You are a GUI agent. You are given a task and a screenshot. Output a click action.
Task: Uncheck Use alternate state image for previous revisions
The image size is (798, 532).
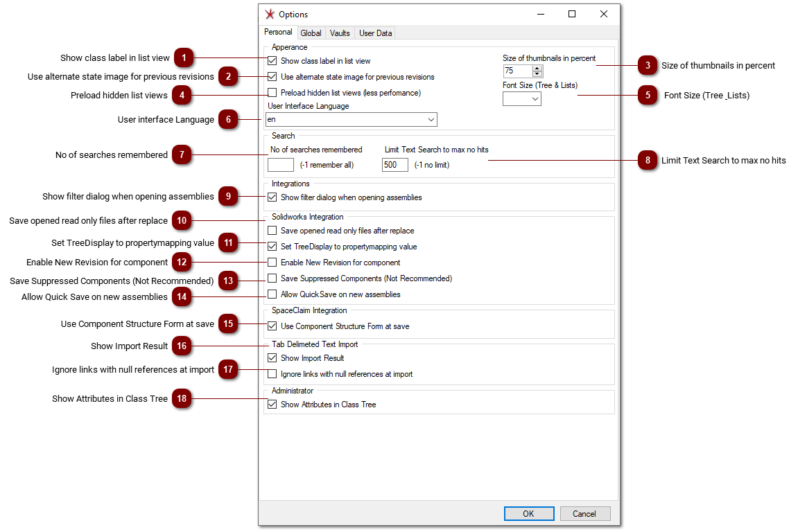(272, 77)
